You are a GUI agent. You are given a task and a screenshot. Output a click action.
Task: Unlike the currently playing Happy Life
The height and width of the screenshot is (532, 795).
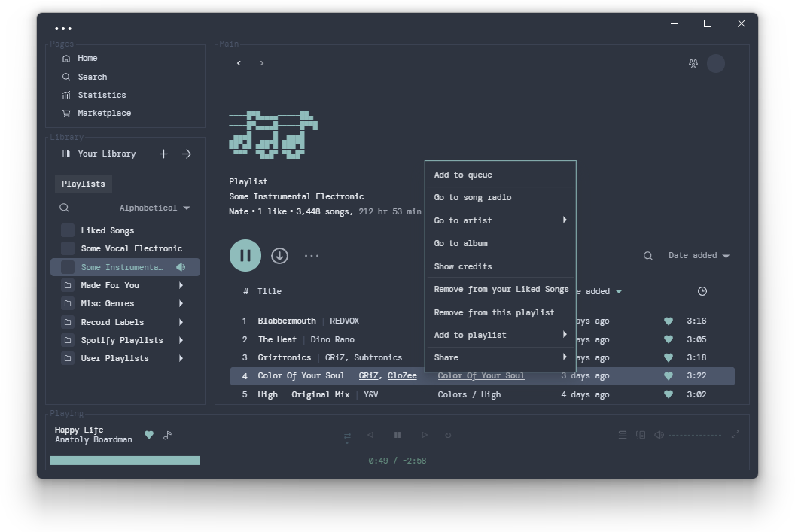click(x=149, y=435)
